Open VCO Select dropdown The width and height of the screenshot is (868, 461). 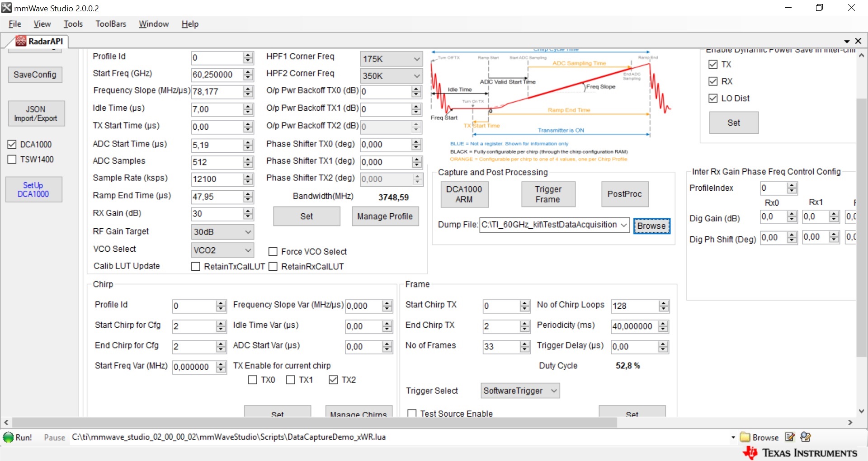tap(222, 250)
